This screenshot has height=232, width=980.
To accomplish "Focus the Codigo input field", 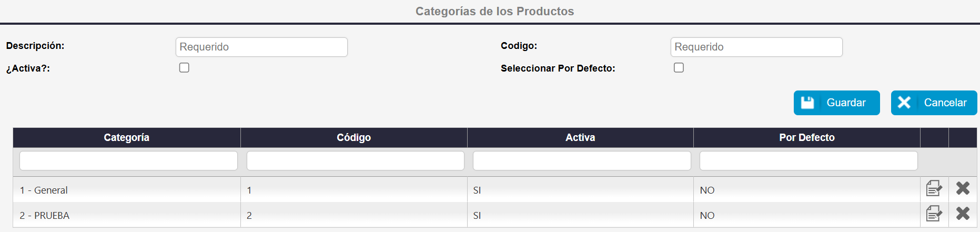I will click(756, 47).
